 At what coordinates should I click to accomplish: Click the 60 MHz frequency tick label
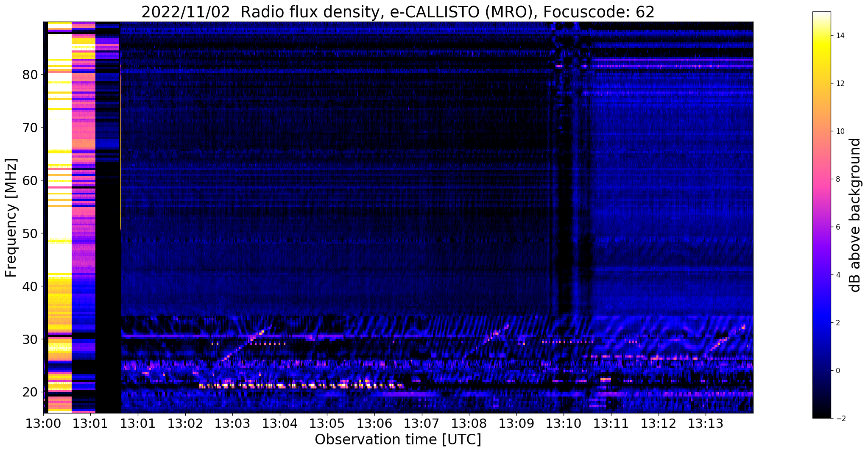pyautogui.click(x=30, y=181)
